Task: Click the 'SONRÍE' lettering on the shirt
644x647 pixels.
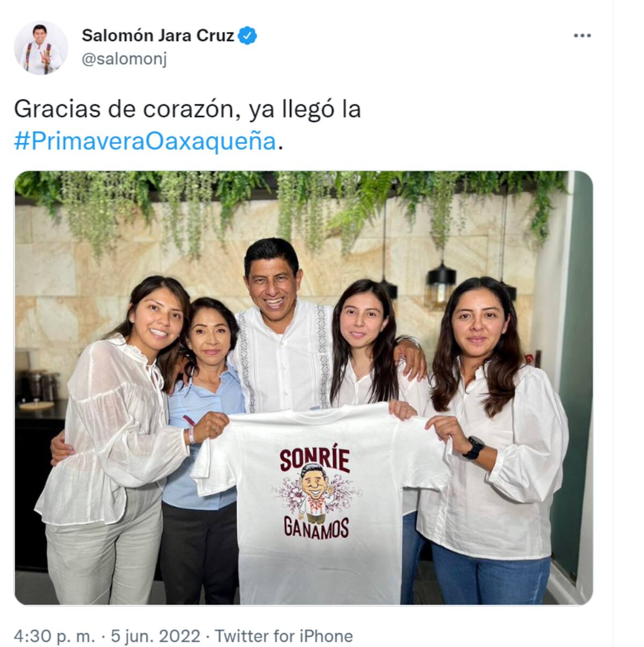Action: (x=314, y=460)
